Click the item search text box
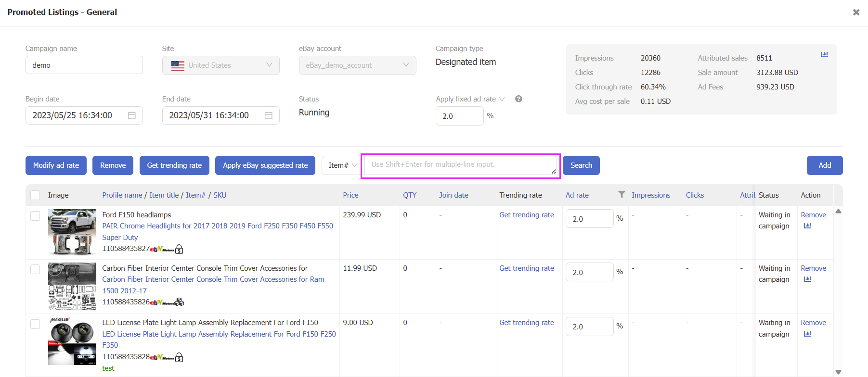 (460, 165)
